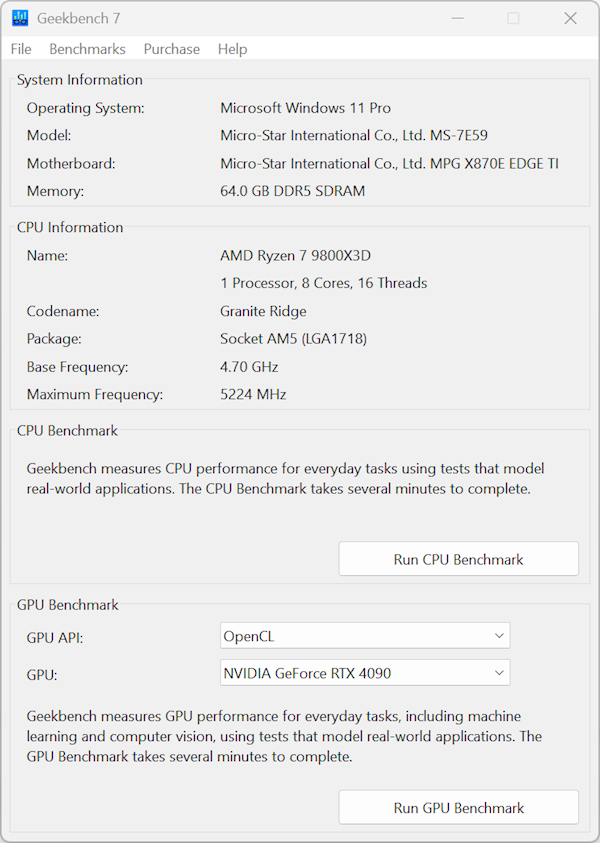Click motherboard value MPG X870E EDGE TI

coord(389,163)
